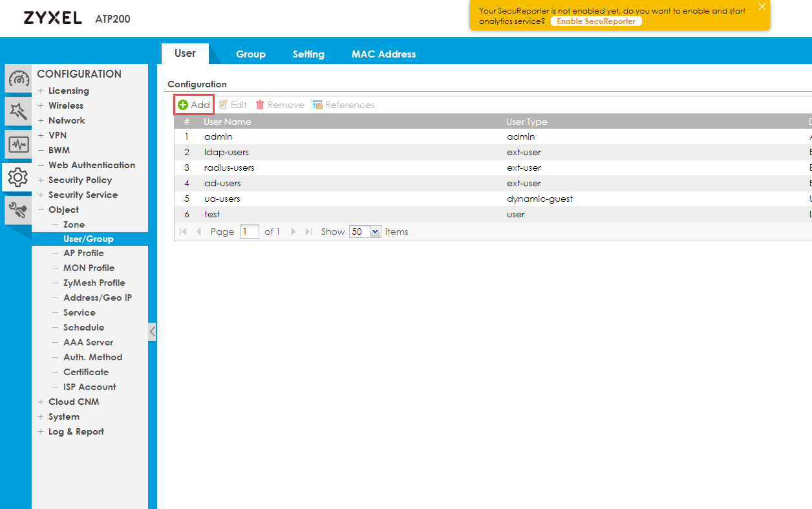Viewport: 812px width, 509px height.
Task: Switch to the Group tab
Action: click(x=251, y=54)
